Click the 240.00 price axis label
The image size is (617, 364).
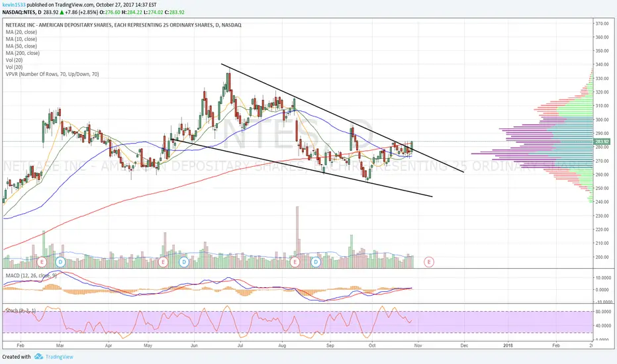coord(602,202)
